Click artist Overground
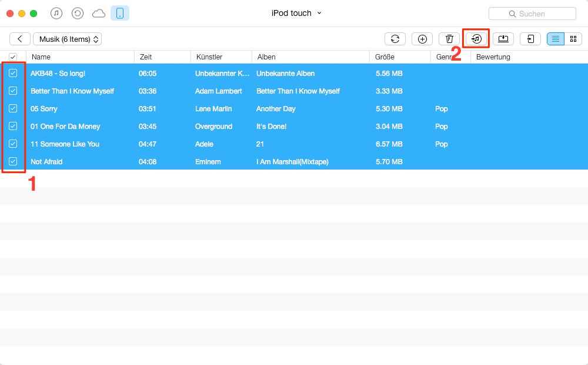 (x=214, y=127)
